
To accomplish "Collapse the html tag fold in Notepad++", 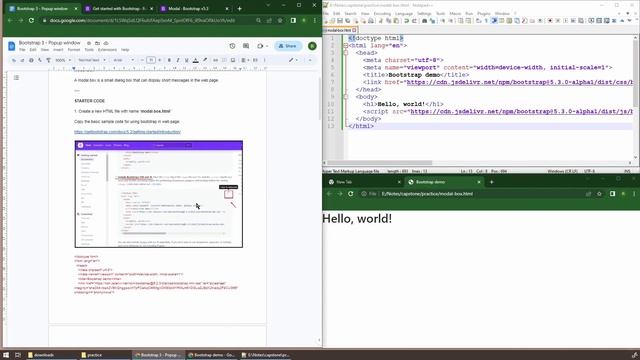I will tap(346, 46).
